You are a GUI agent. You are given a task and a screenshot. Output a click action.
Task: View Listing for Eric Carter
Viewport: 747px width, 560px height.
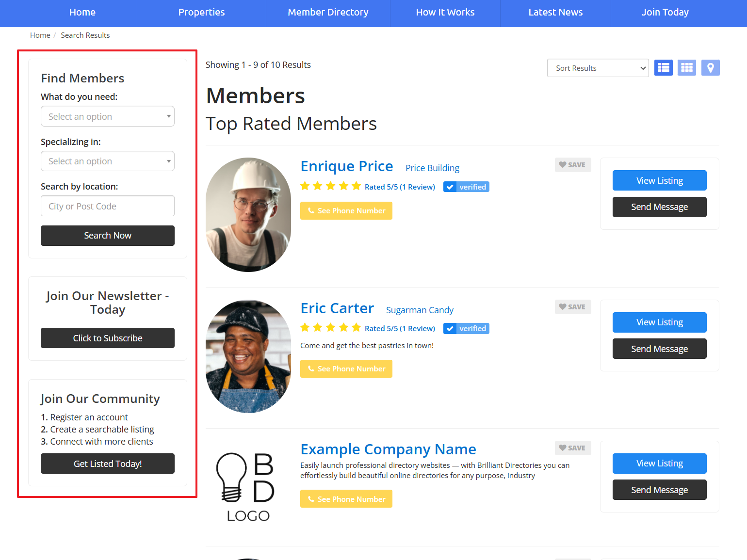click(x=660, y=322)
